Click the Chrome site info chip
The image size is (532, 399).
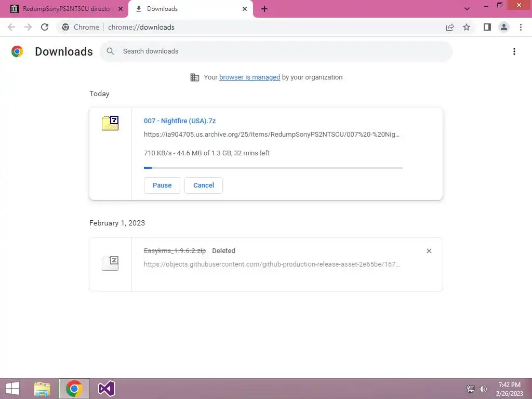coord(81,27)
